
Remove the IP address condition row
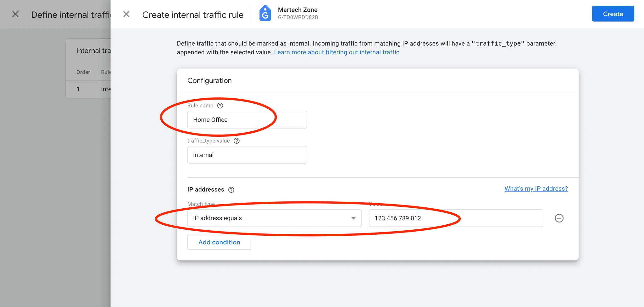[559, 218]
